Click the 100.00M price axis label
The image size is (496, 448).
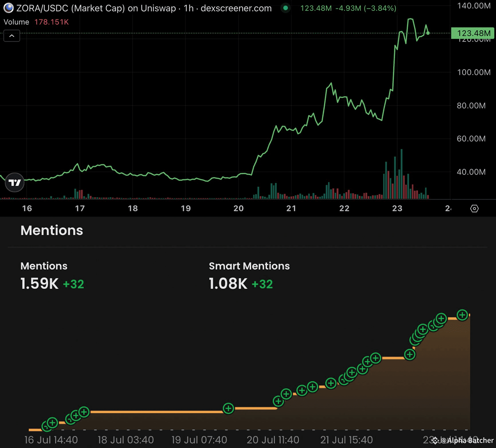coord(474,72)
